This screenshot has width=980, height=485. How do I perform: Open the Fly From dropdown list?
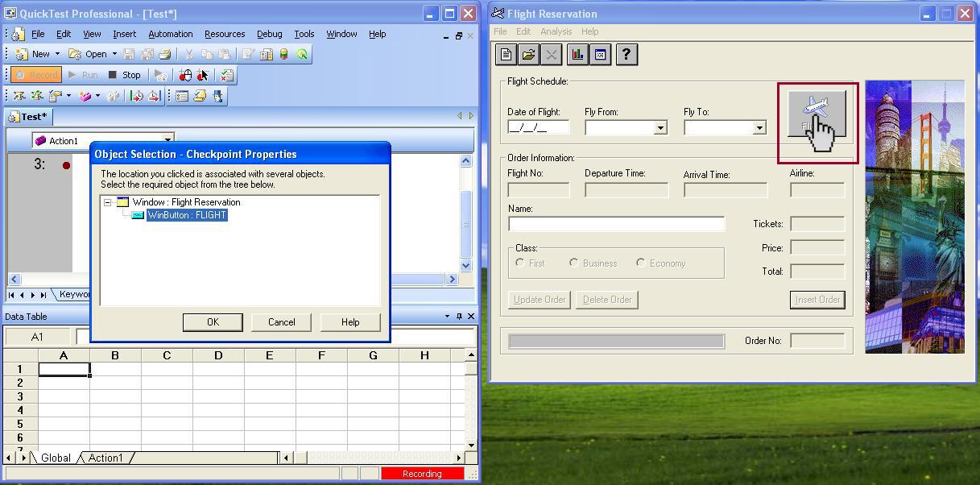(660, 127)
